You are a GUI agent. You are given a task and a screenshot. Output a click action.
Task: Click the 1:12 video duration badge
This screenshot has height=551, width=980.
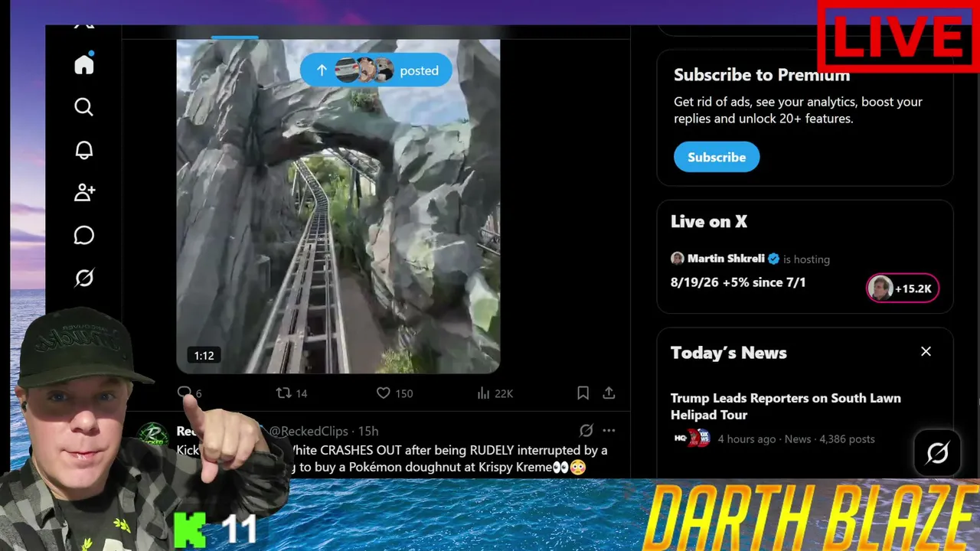pyautogui.click(x=204, y=355)
